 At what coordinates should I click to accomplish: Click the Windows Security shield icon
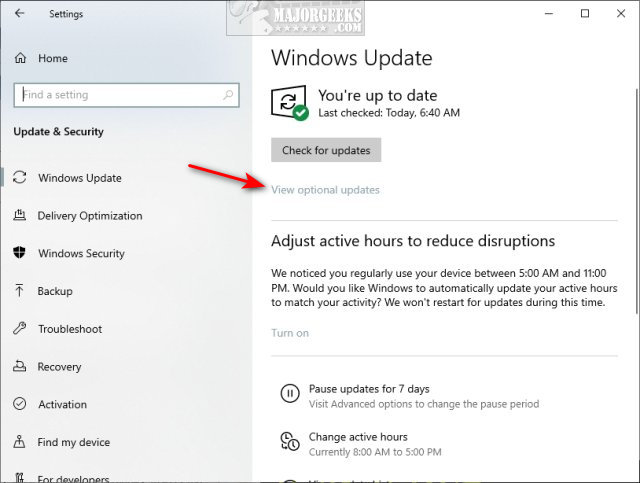coord(20,253)
